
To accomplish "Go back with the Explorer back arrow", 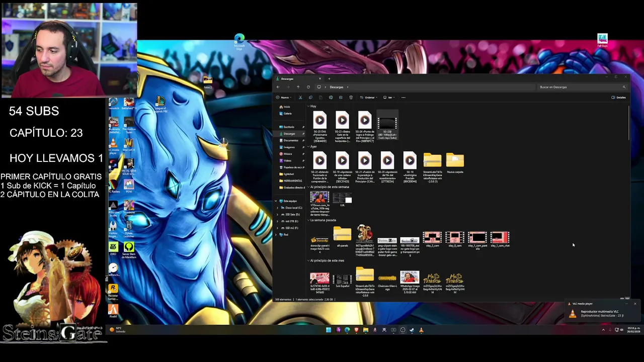I will pyautogui.click(x=278, y=87).
